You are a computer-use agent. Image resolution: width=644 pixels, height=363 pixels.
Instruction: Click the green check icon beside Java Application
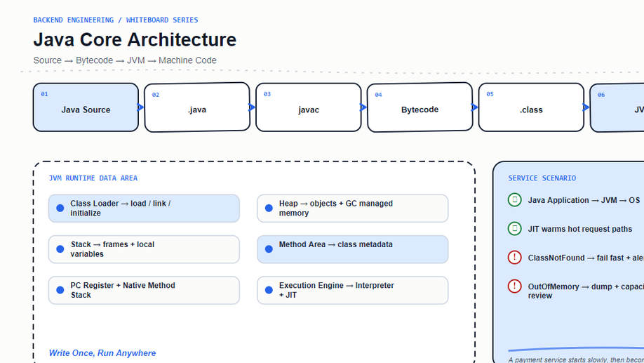tap(514, 200)
